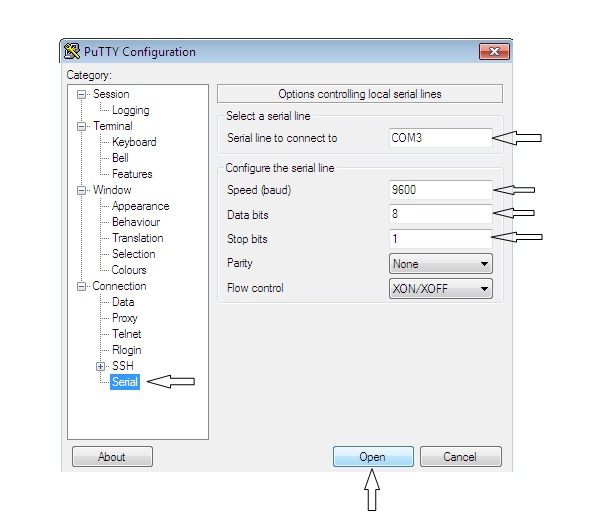Click the 'Options controlling local serial lines' header

point(360,94)
